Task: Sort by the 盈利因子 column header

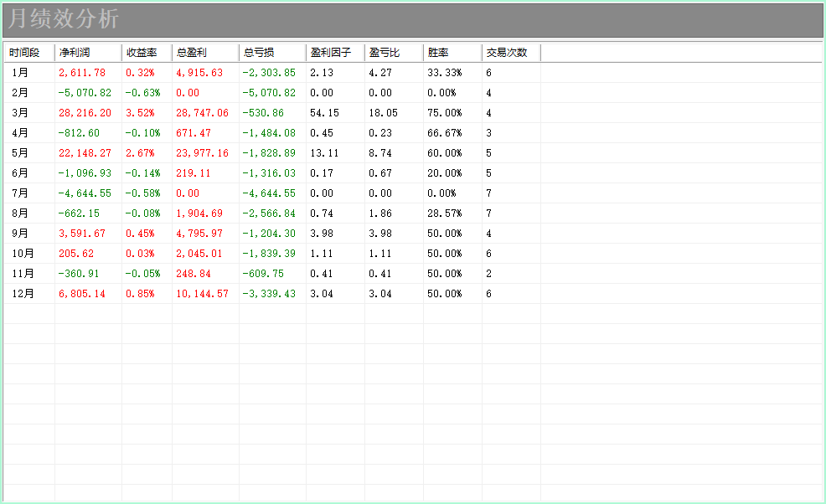Action: coord(335,53)
